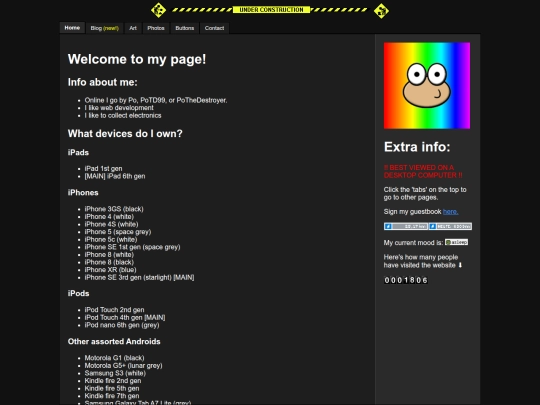Select the Contact tab
This screenshot has width=540, height=405.
point(214,28)
